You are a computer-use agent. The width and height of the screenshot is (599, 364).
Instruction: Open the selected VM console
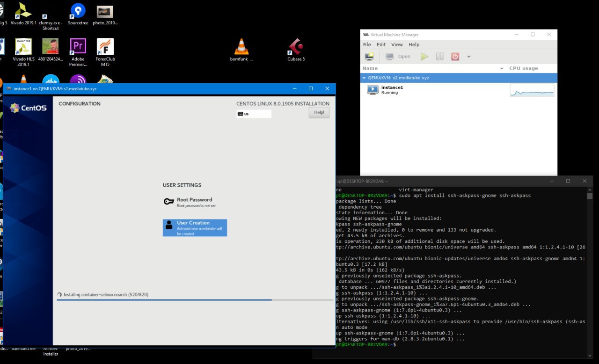coord(398,57)
